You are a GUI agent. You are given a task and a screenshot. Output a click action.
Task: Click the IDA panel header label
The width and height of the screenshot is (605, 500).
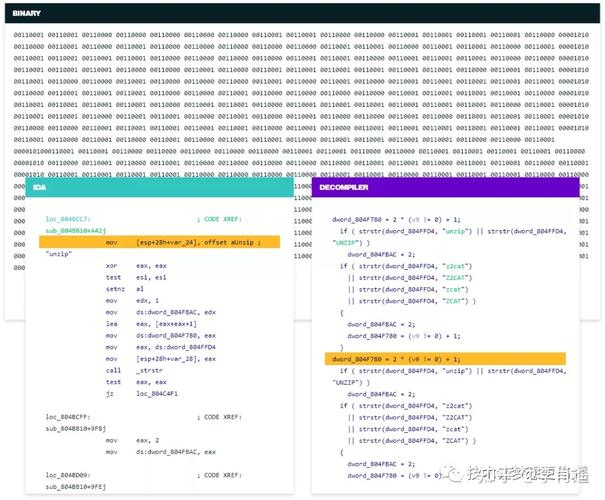[39, 187]
